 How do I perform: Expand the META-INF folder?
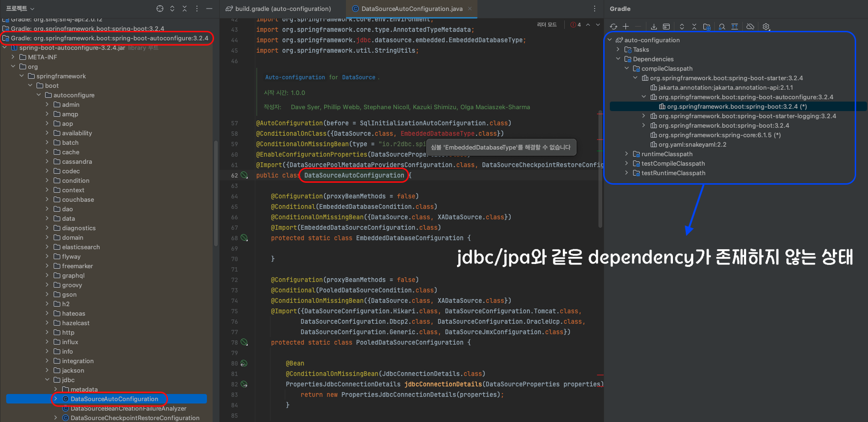13,57
